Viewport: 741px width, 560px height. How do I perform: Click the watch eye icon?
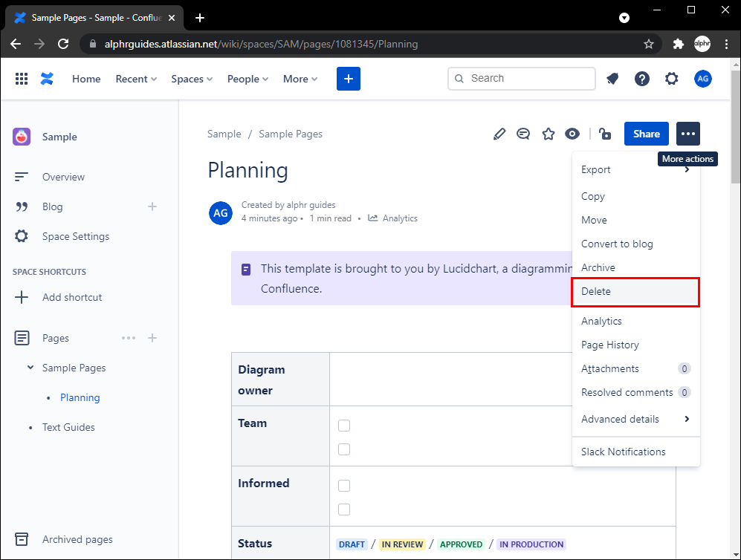pyautogui.click(x=572, y=134)
